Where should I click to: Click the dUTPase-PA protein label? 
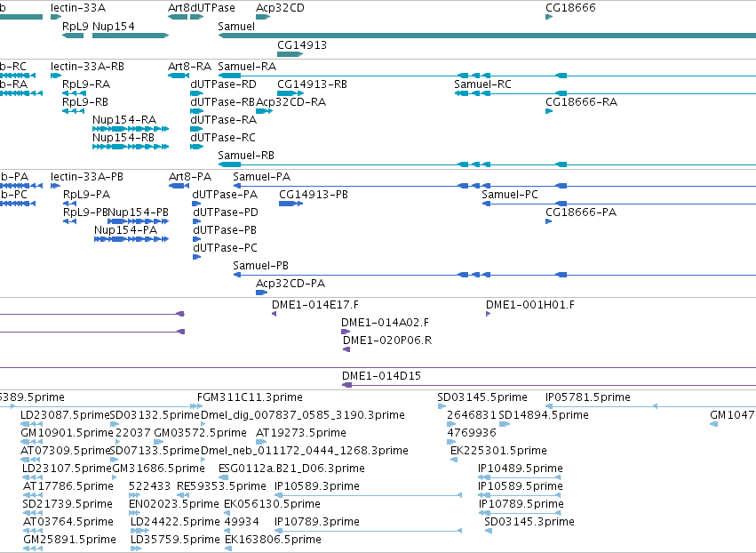(225, 195)
